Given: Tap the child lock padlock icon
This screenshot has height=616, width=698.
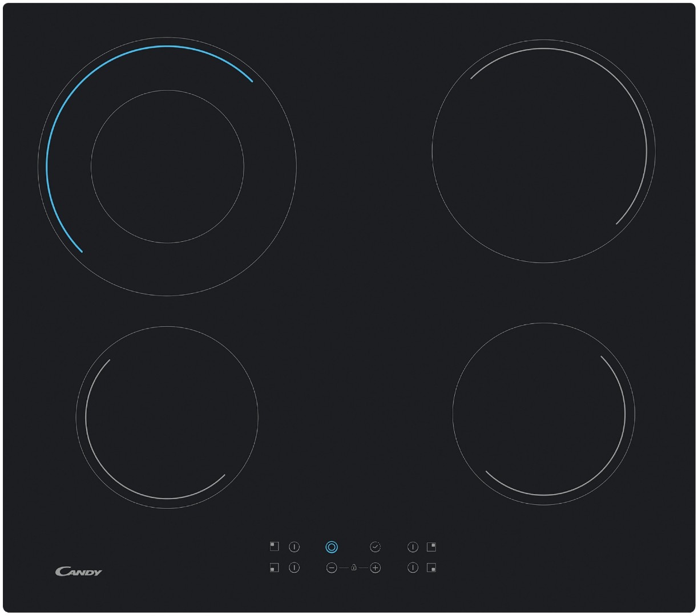Looking at the screenshot, I should point(354,568).
